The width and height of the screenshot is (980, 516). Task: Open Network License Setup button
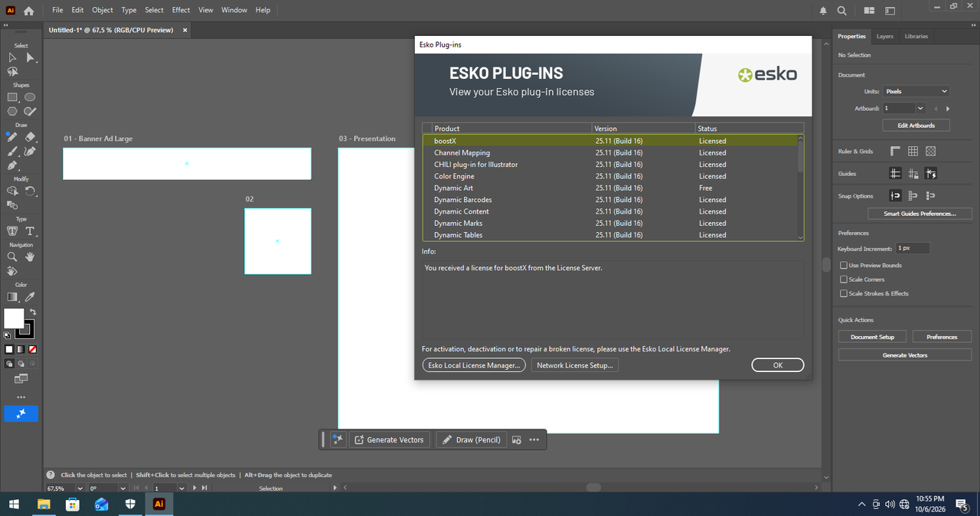coord(575,365)
